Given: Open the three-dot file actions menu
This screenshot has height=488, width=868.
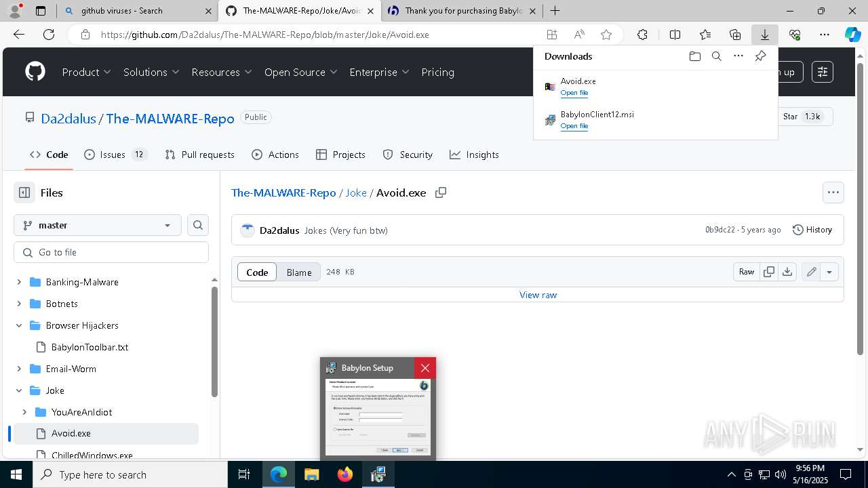Looking at the screenshot, I should click(x=833, y=192).
